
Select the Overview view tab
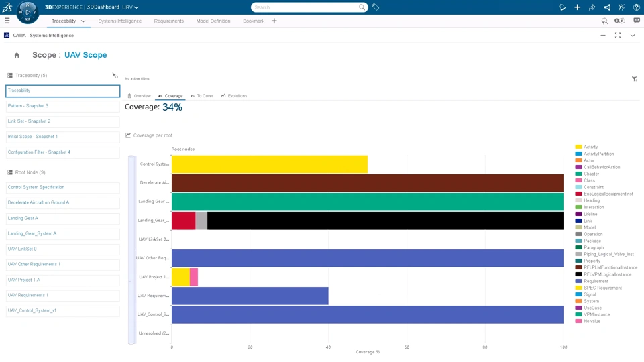[140, 96]
